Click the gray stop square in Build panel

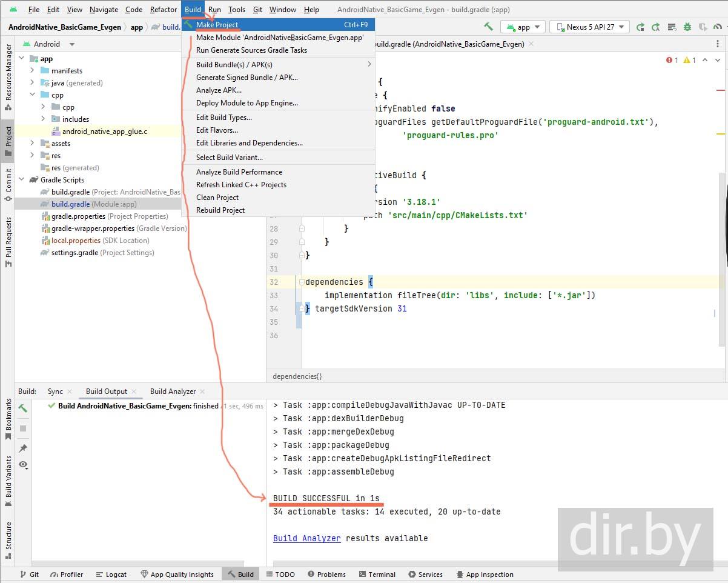[23, 428]
